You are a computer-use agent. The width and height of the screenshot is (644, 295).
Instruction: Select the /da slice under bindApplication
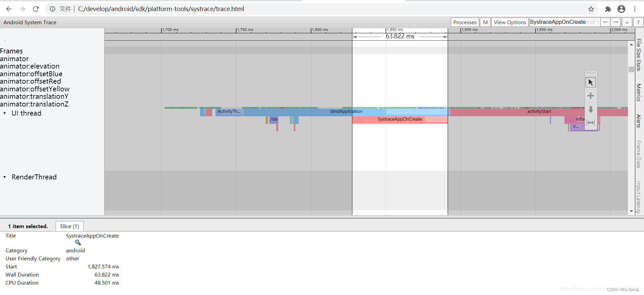point(274,119)
